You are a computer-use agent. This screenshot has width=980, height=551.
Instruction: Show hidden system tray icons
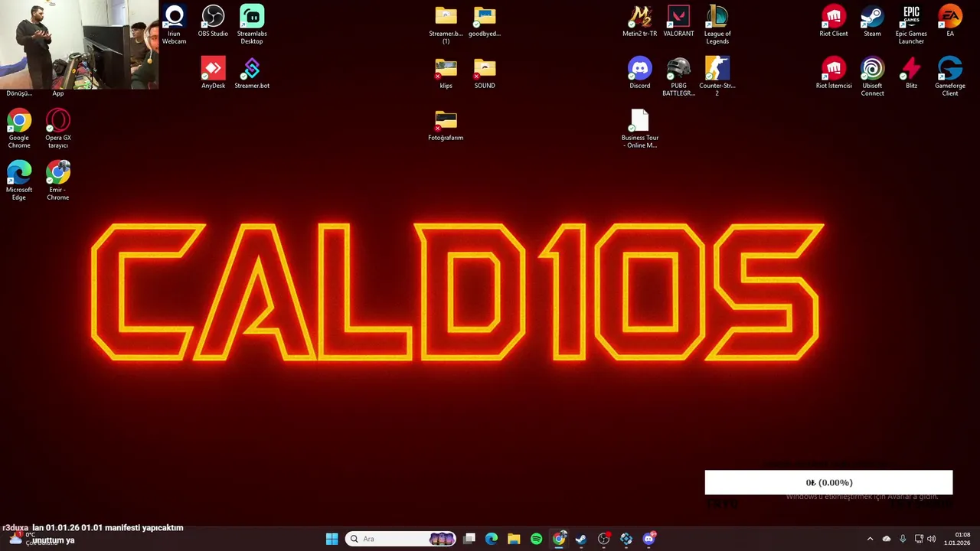tap(870, 539)
